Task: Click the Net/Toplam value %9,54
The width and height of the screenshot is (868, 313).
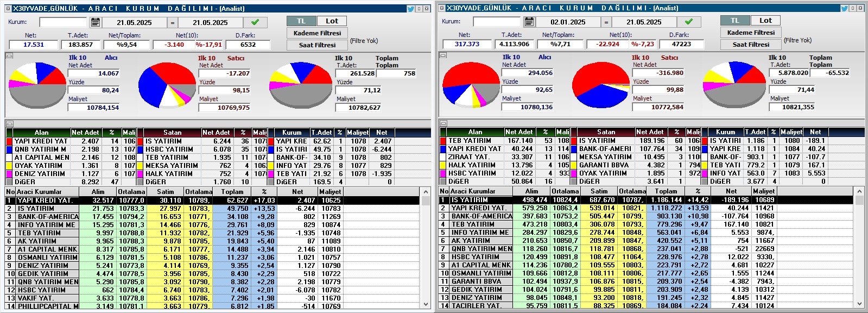Action: (x=126, y=45)
